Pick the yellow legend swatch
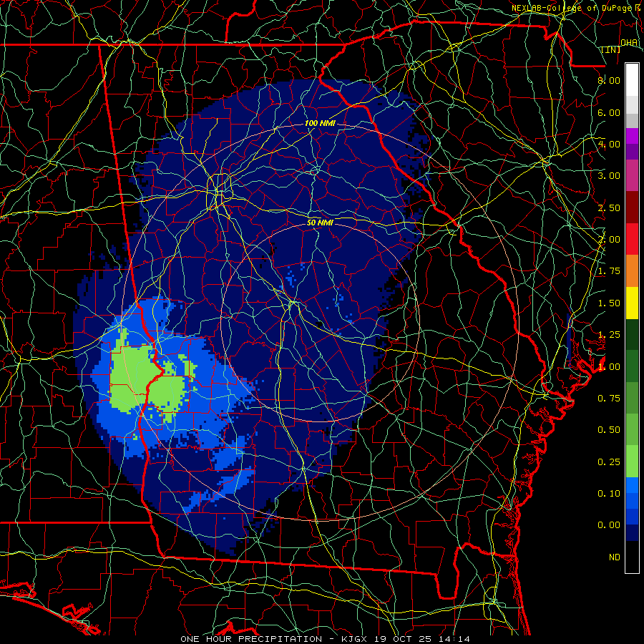The width and height of the screenshot is (644, 644). pyautogui.click(x=632, y=303)
